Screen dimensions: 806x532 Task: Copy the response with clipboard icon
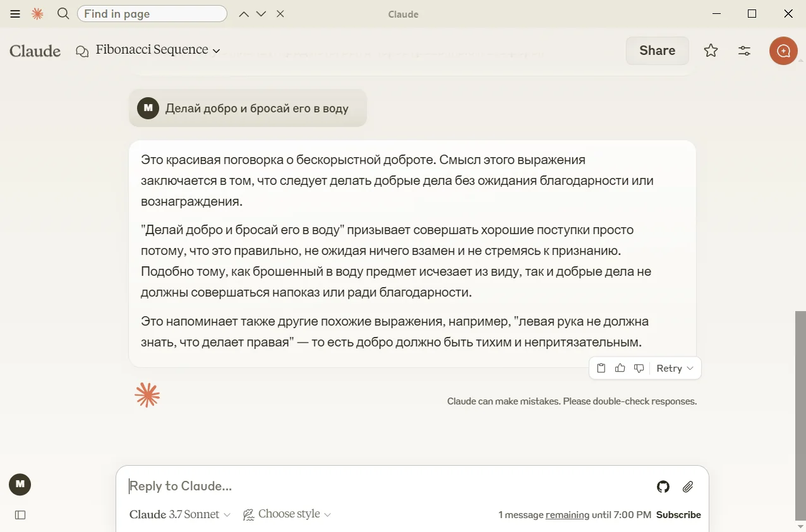click(601, 369)
